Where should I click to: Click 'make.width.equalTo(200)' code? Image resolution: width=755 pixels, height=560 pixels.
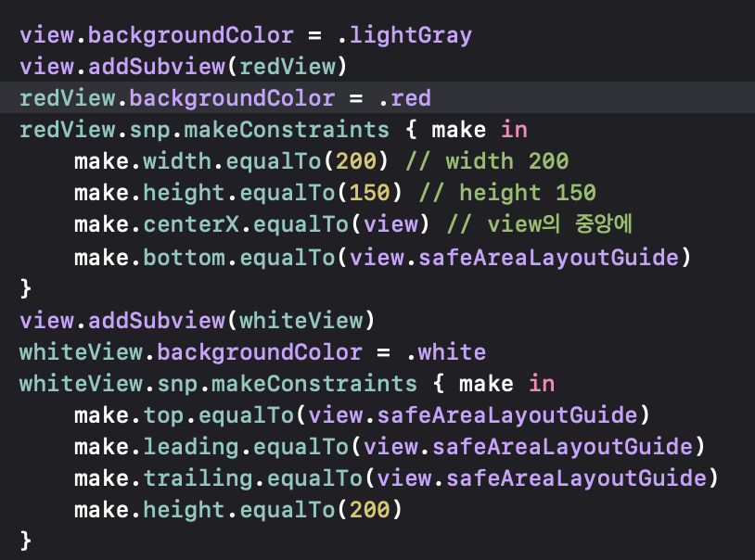(x=231, y=161)
